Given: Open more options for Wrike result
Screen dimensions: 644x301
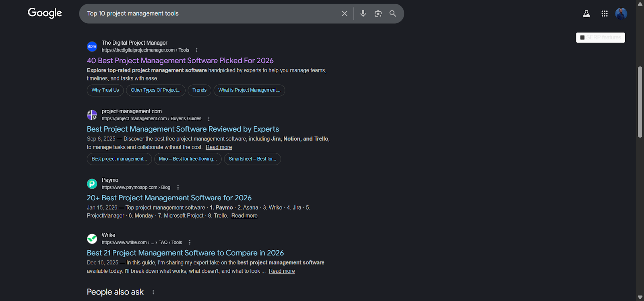Looking at the screenshot, I should tap(190, 243).
